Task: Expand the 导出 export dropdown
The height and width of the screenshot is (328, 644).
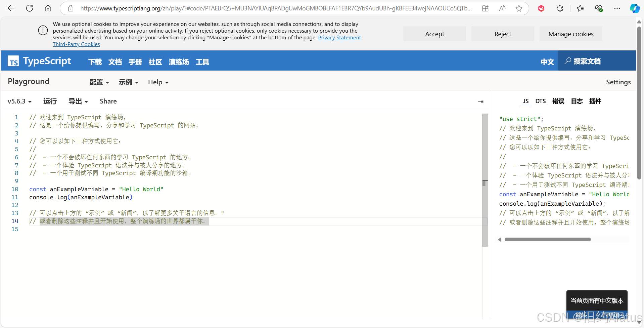Action: (x=78, y=101)
